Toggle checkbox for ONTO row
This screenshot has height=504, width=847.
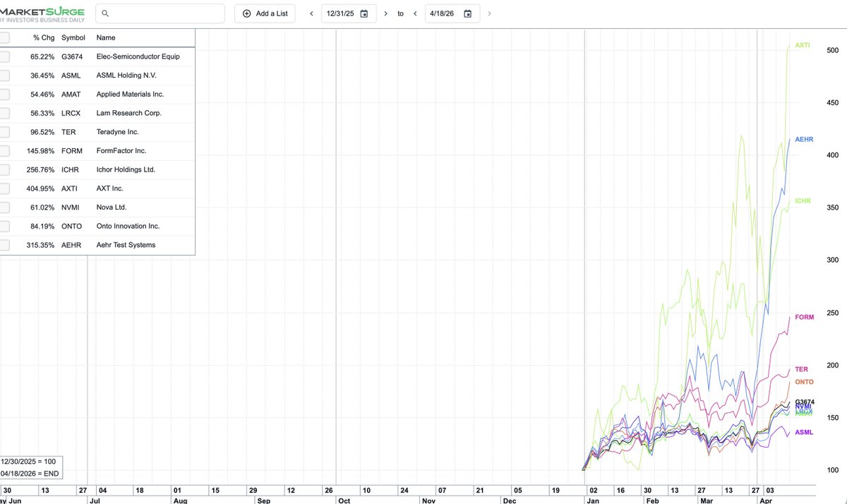tap(4, 226)
